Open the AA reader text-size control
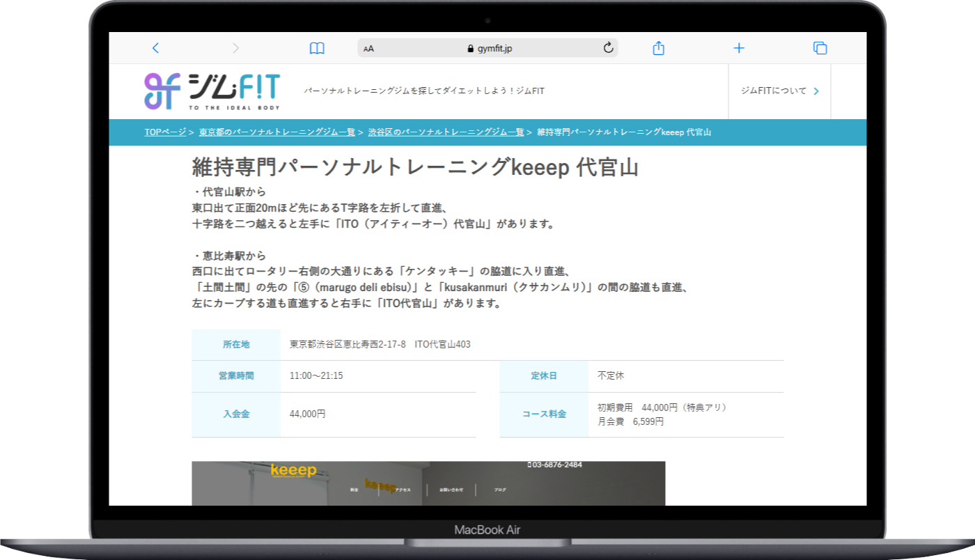This screenshot has width=975, height=560. click(369, 49)
